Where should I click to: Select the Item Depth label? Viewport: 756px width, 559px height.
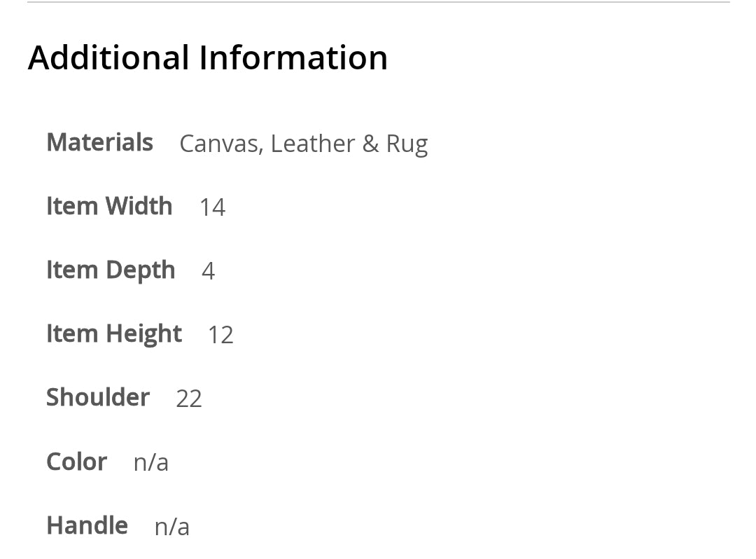coord(111,270)
